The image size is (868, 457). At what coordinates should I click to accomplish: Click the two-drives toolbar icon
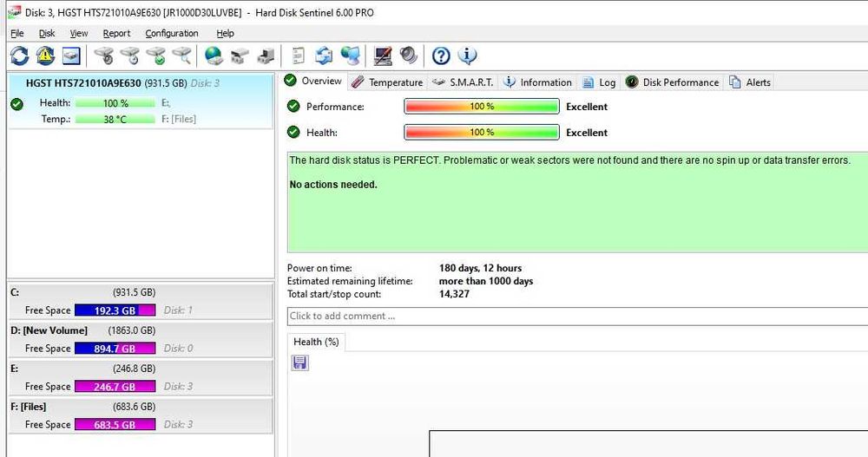(240, 55)
